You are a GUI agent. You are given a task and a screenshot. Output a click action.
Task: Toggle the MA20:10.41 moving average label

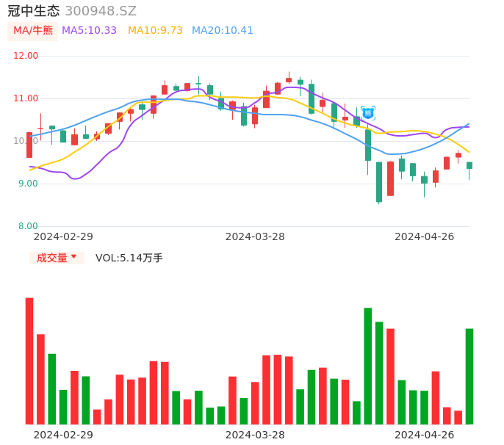[223, 31]
